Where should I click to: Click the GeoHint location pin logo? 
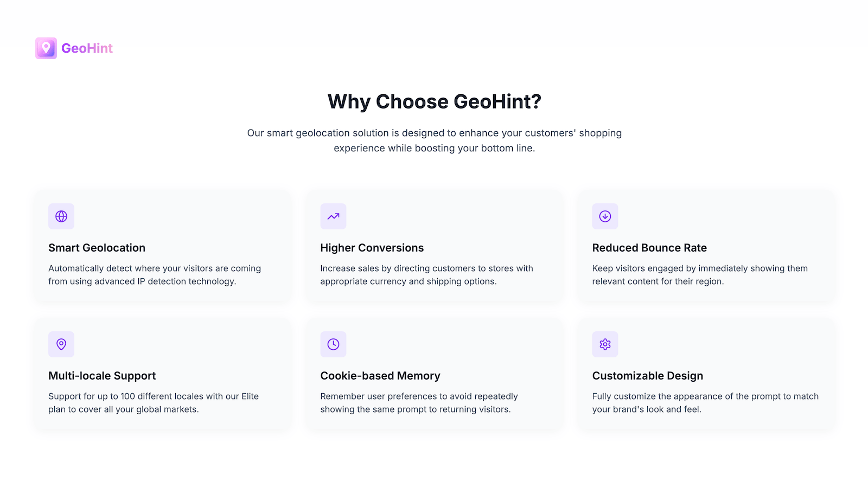click(46, 48)
